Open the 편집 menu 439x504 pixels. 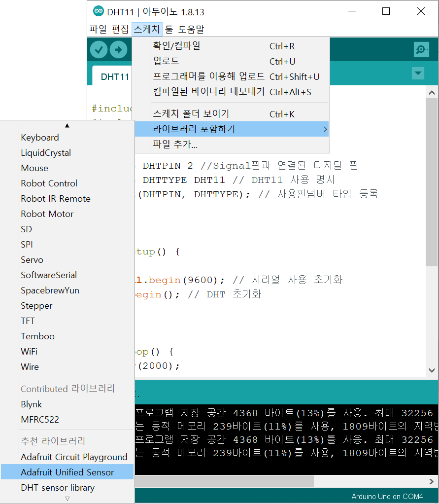120,29
